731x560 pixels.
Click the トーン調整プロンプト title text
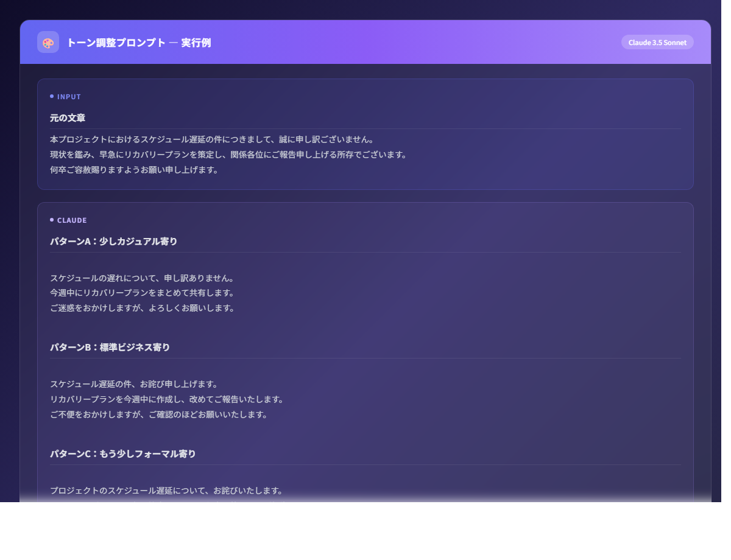tap(116, 43)
